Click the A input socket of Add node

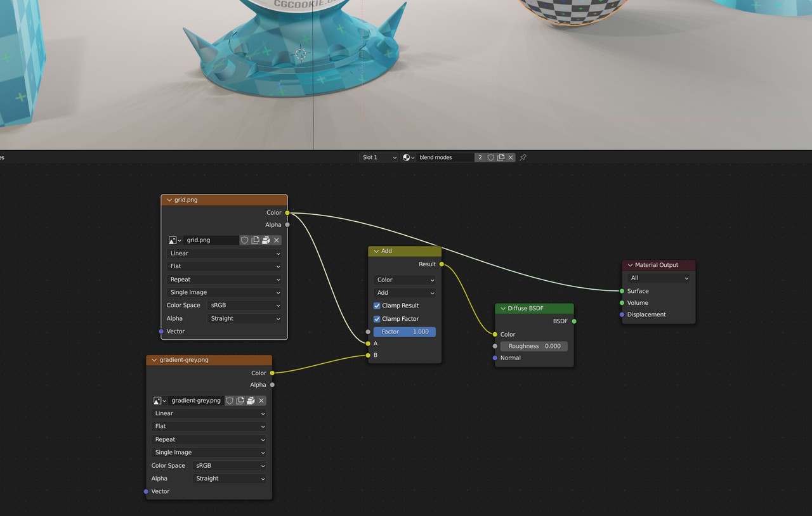(368, 344)
